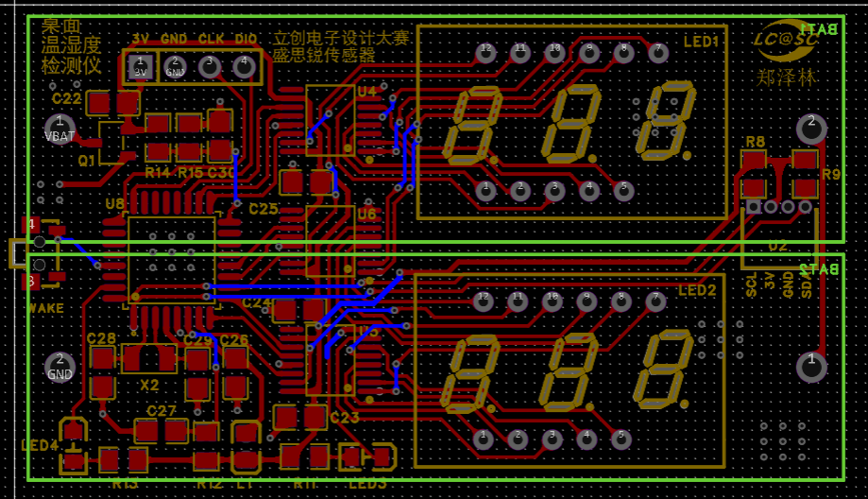Screen dimensions: 868x499
Task: Select the R15 silkscreen label
Action: point(191,173)
